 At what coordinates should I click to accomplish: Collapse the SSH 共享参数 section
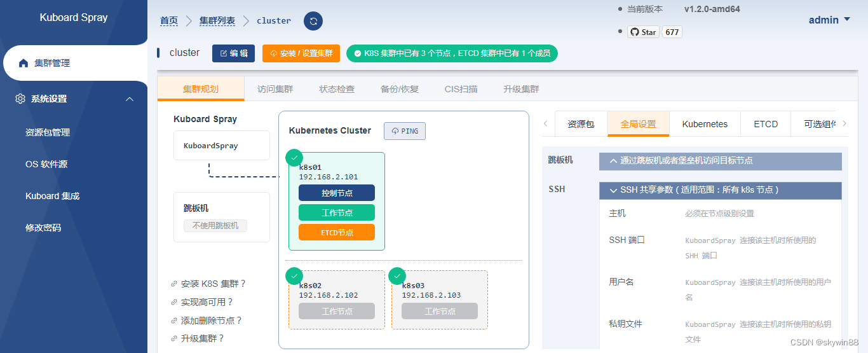tap(721, 190)
